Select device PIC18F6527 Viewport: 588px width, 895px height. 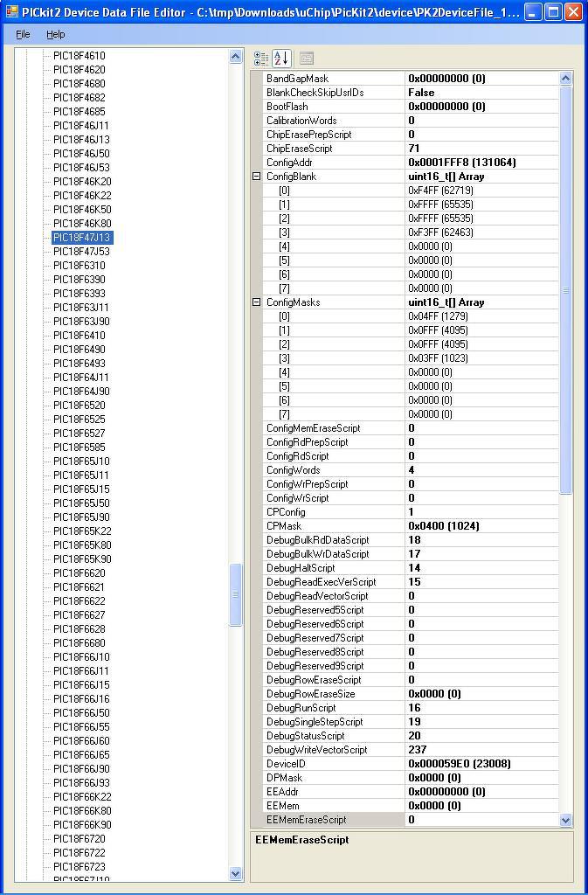(x=80, y=434)
